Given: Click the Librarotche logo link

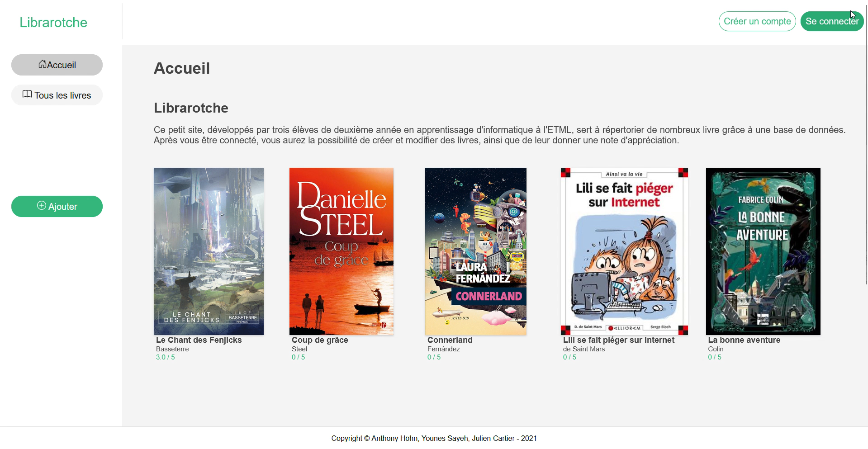Looking at the screenshot, I should pos(53,23).
